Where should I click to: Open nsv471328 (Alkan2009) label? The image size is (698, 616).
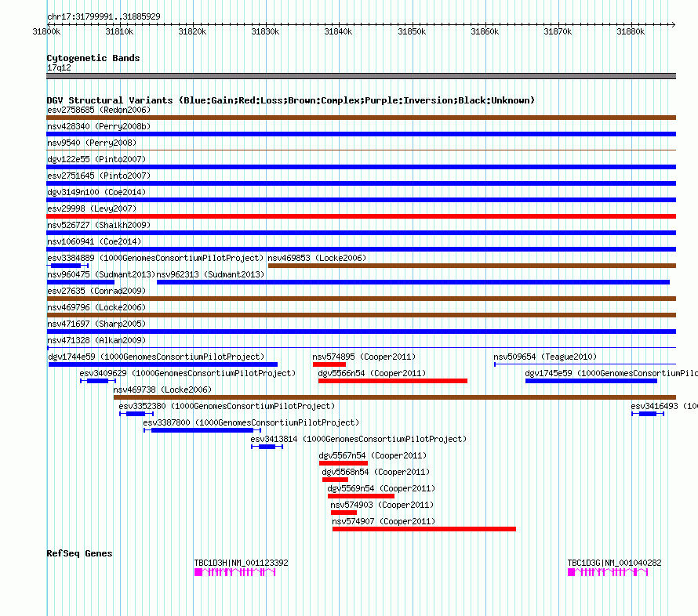[96, 340]
